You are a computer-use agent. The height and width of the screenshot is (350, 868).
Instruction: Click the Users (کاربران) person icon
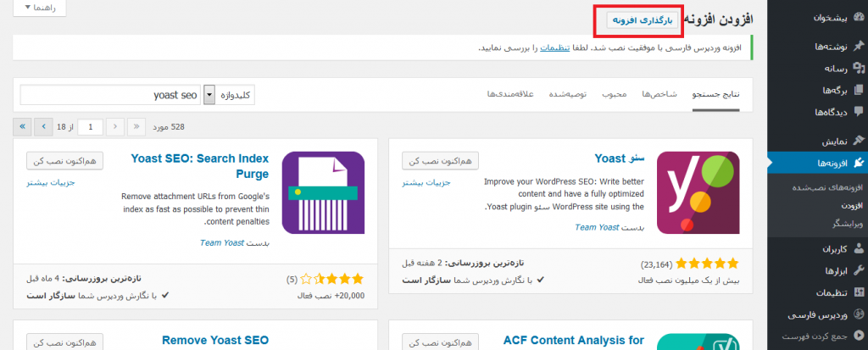860,249
